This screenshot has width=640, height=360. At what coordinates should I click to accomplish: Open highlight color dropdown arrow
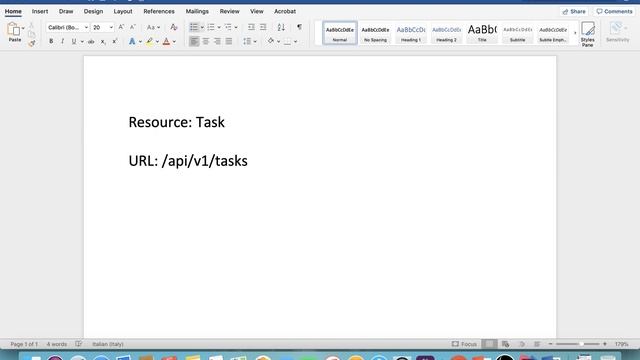157,42
